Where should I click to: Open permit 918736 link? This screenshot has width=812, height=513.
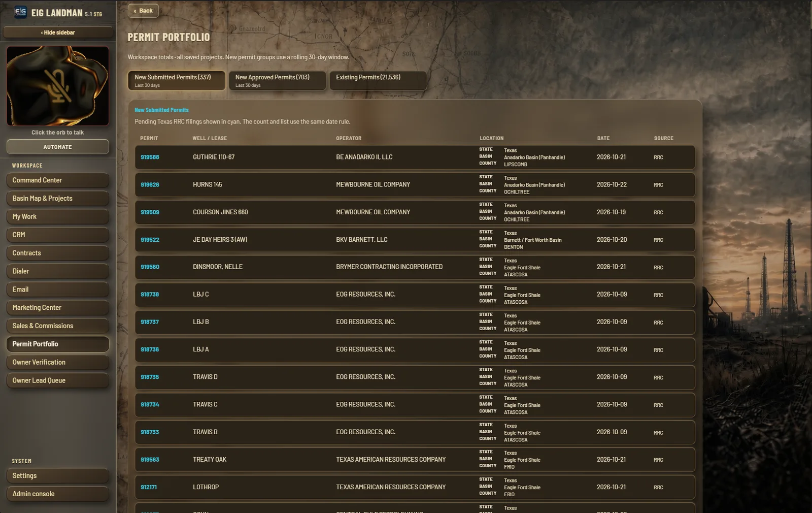click(150, 349)
